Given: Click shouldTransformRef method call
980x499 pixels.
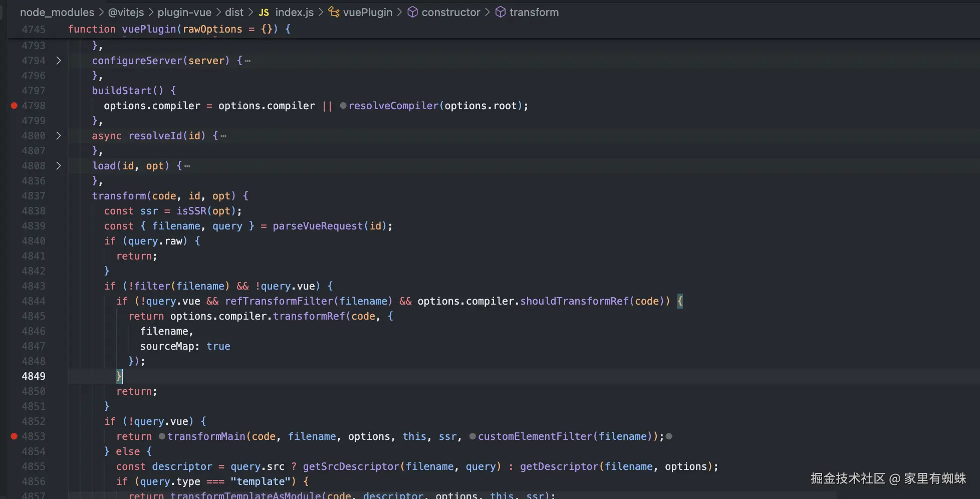Looking at the screenshot, I should (574, 301).
